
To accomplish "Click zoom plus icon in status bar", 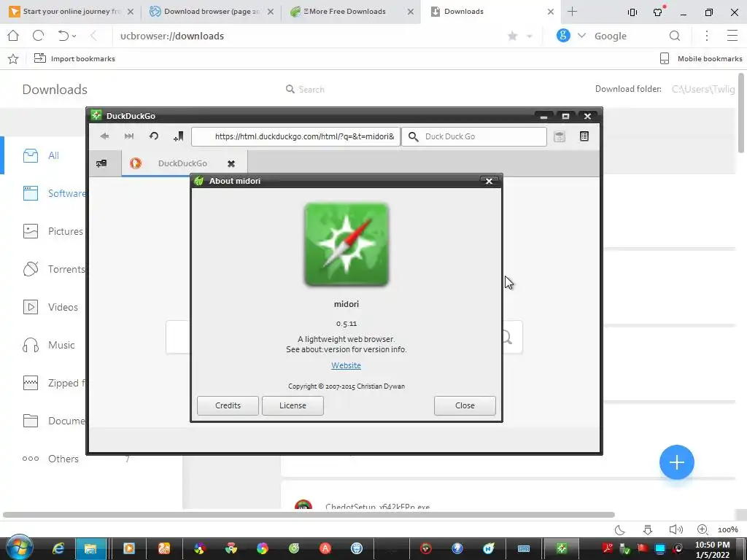I will pyautogui.click(x=703, y=529).
